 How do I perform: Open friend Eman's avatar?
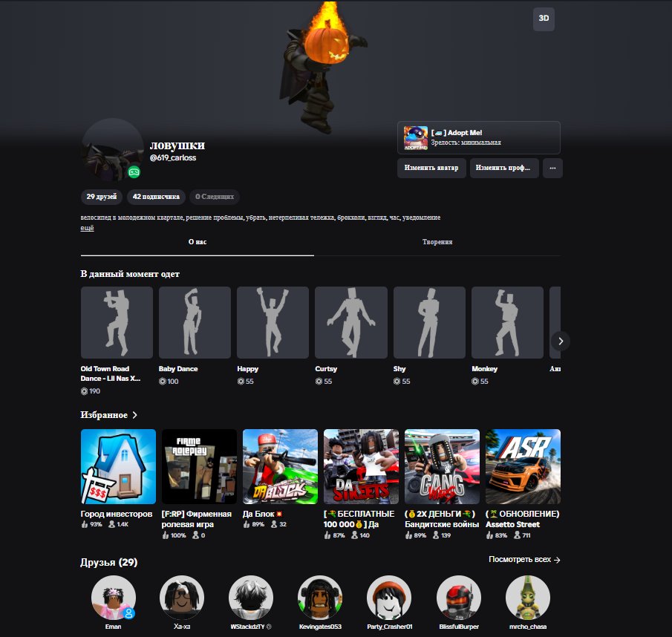(x=114, y=598)
